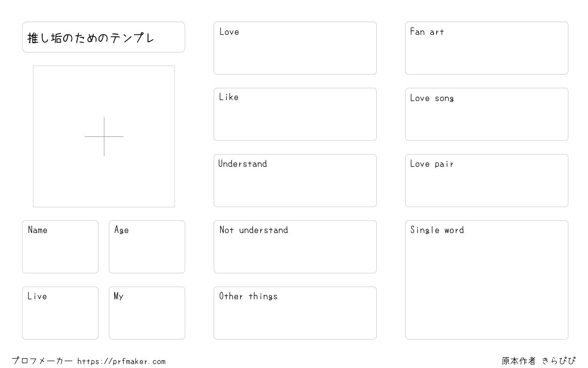Click the Single word label text
The height and width of the screenshot is (368, 588).
pos(437,230)
